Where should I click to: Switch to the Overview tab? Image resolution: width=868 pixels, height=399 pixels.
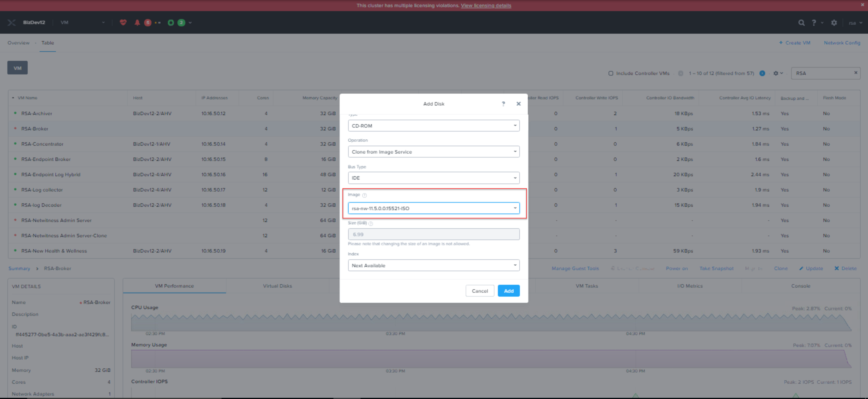click(x=19, y=43)
